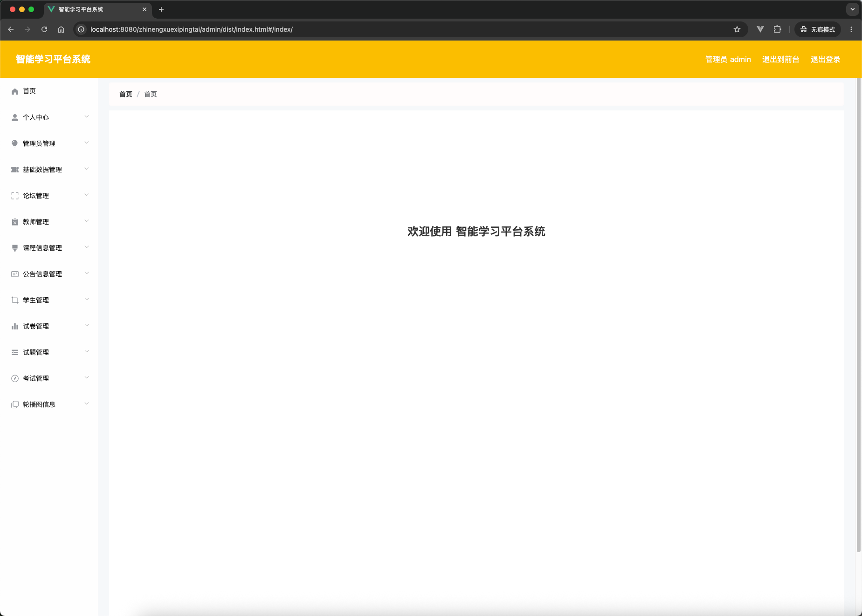Open the 试卷管理 menu
The image size is (862, 616).
pos(49,326)
